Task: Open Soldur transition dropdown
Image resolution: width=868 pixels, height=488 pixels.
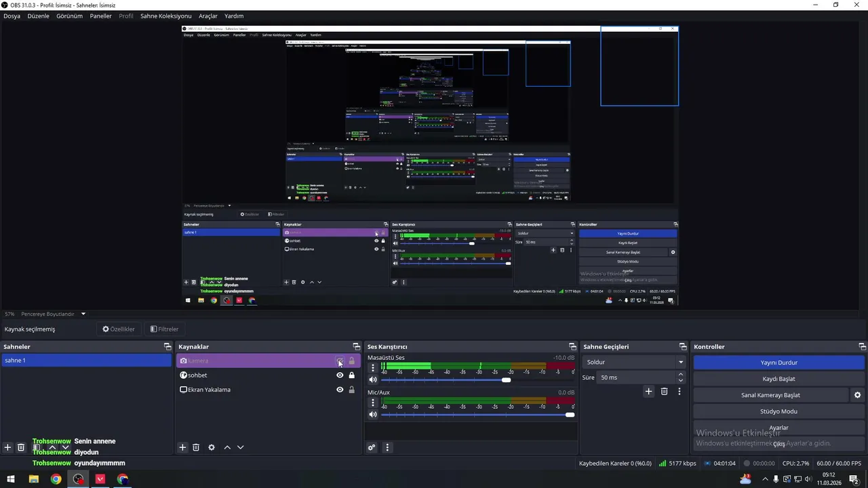Action: click(x=634, y=362)
